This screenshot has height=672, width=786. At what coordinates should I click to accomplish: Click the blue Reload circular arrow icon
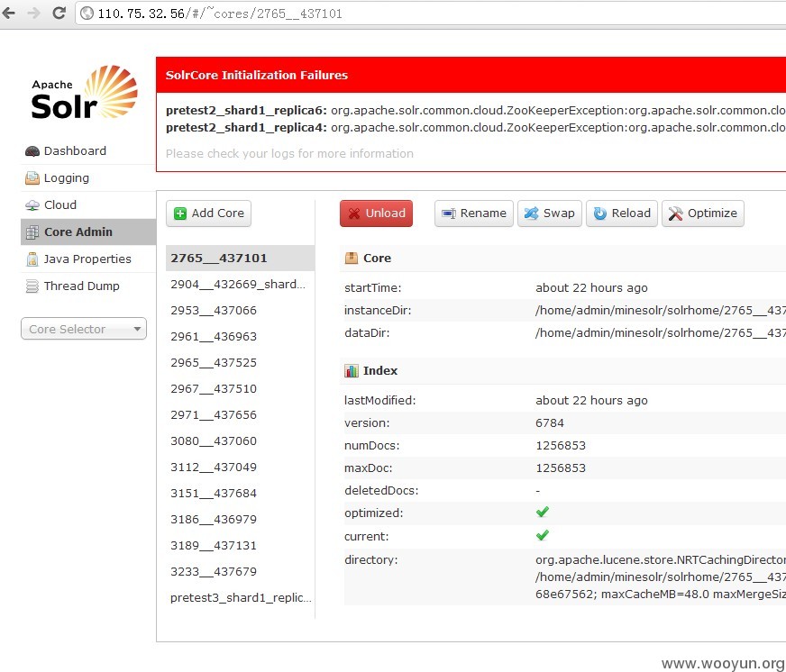click(600, 213)
